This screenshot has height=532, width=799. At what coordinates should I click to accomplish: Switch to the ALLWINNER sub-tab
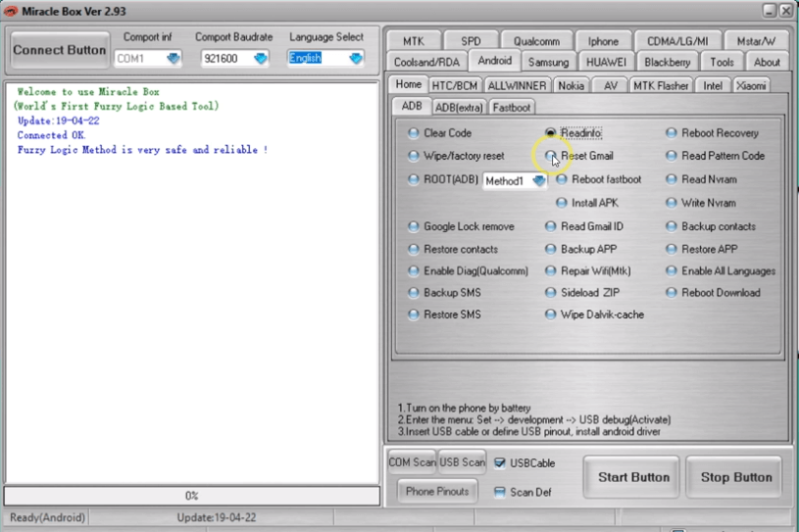(x=517, y=85)
